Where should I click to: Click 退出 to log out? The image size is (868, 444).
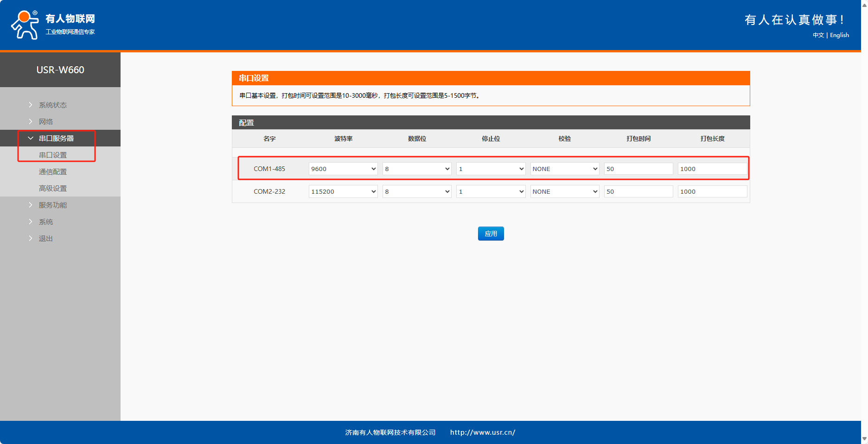point(45,239)
